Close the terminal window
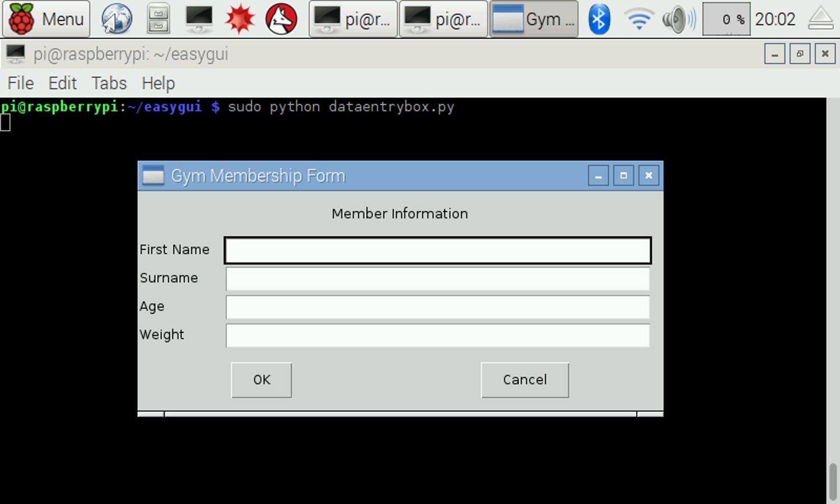840x504 pixels. pyautogui.click(x=825, y=54)
